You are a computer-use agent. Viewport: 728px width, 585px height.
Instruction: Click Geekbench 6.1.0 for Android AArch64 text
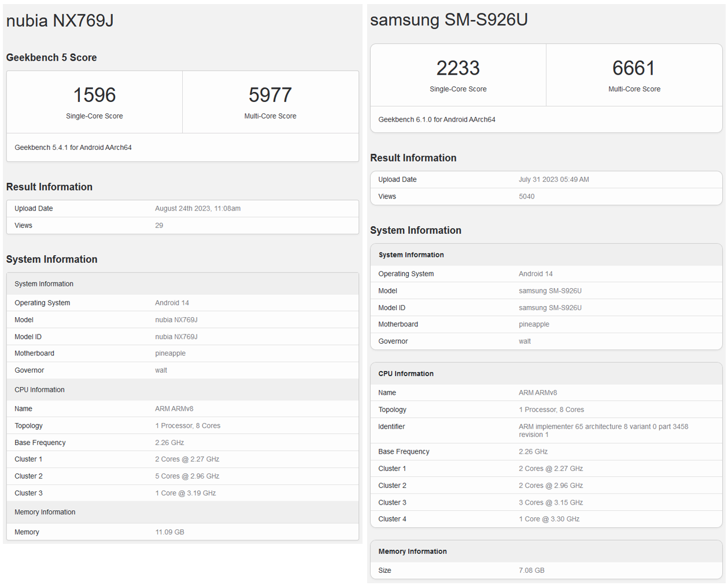437,120
